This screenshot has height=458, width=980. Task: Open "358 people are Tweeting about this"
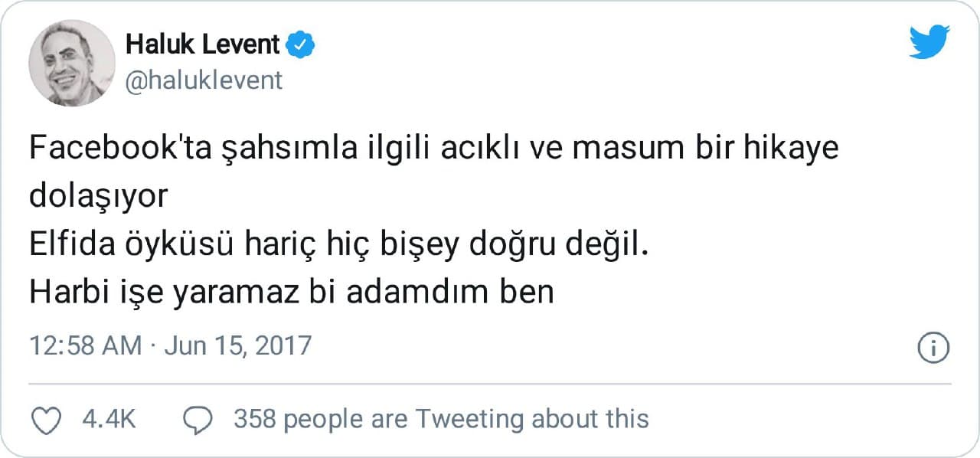[441, 419]
